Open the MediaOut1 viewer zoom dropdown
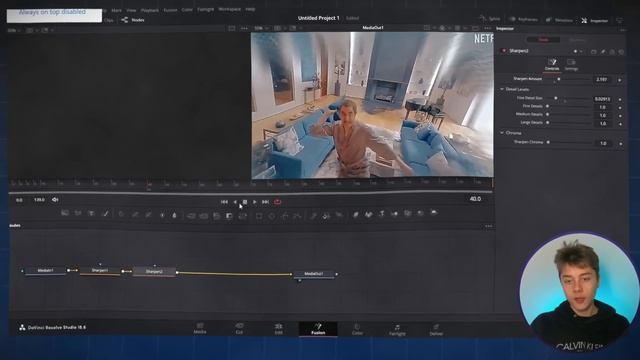Screen dimensions: 640x360 [x=261, y=28]
